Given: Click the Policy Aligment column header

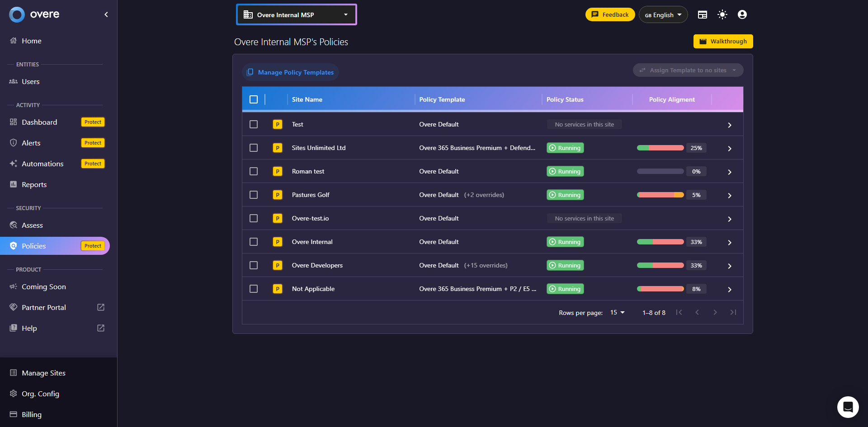Looking at the screenshot, I should click(x=672, y=99).
